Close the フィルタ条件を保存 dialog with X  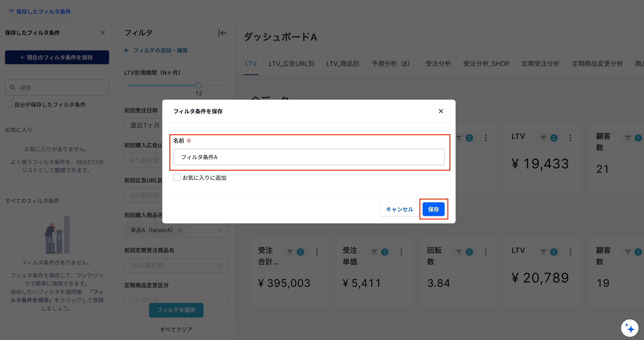tap(441, 111)
